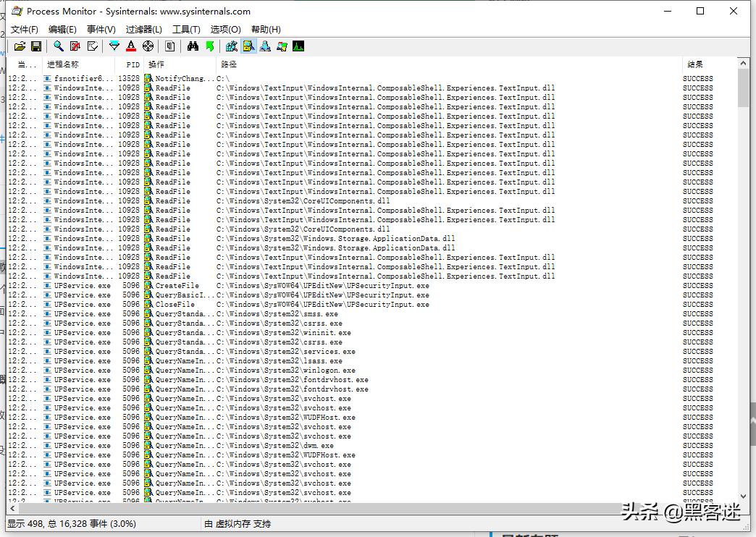Image resolution: width=756 pixels, height=537 pixels.
Task: Select the fsnotifier6... process name cell
Action: (83, 79)
